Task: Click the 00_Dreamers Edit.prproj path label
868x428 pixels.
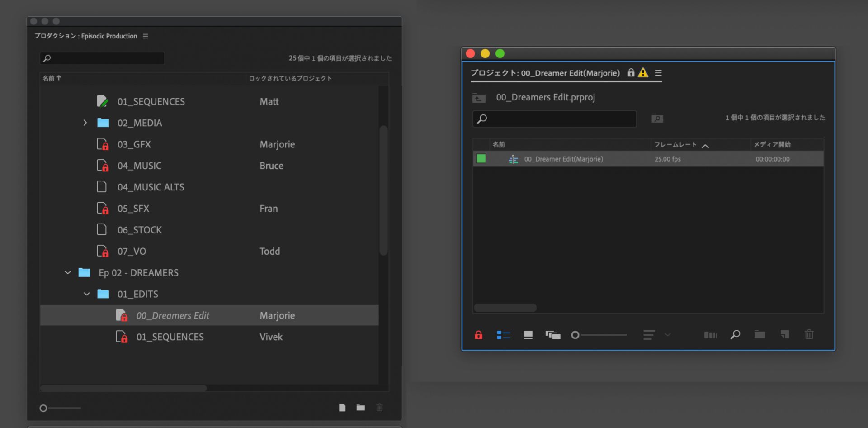Action: tap(546, 97)
